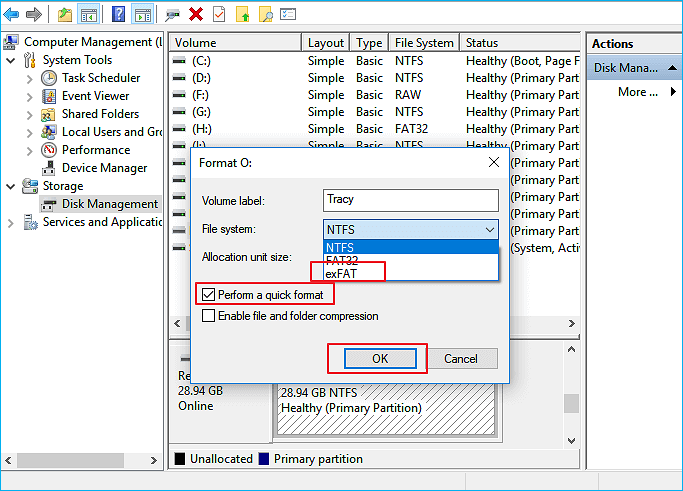
Task: Open the File system dropdown
Action: pos(411,229)
